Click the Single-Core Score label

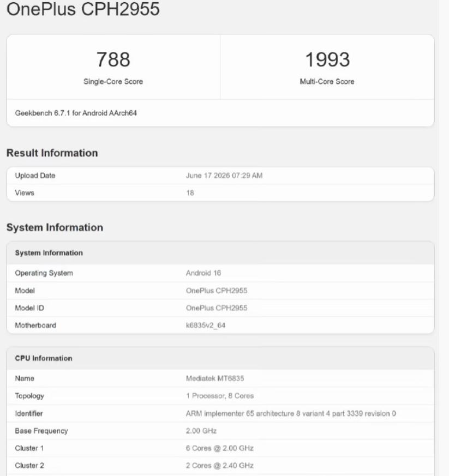[113, 81]
